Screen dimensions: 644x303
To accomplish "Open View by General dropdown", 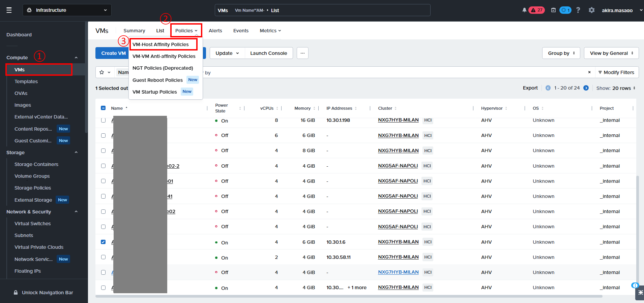I will [611, 53].
